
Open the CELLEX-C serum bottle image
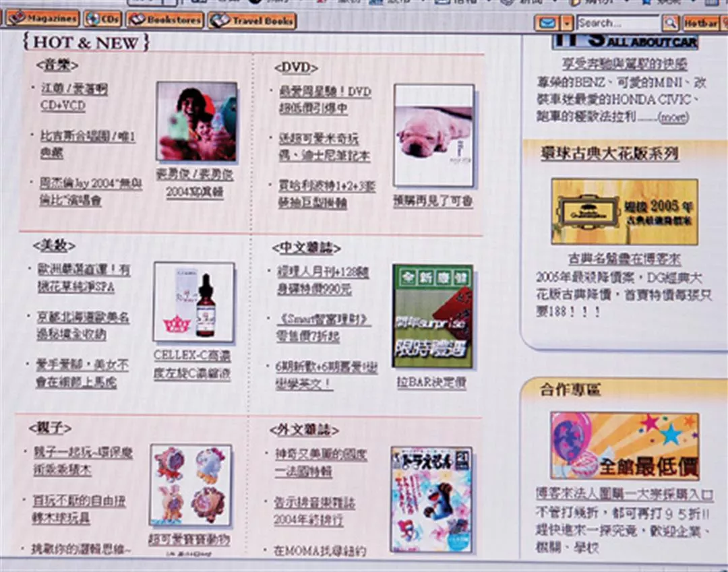[194, 303]
